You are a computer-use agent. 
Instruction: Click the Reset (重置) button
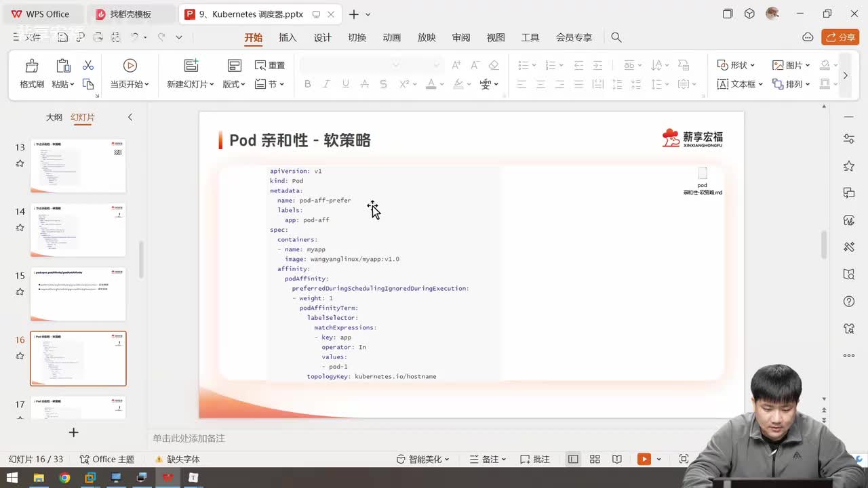pos(270,65)
